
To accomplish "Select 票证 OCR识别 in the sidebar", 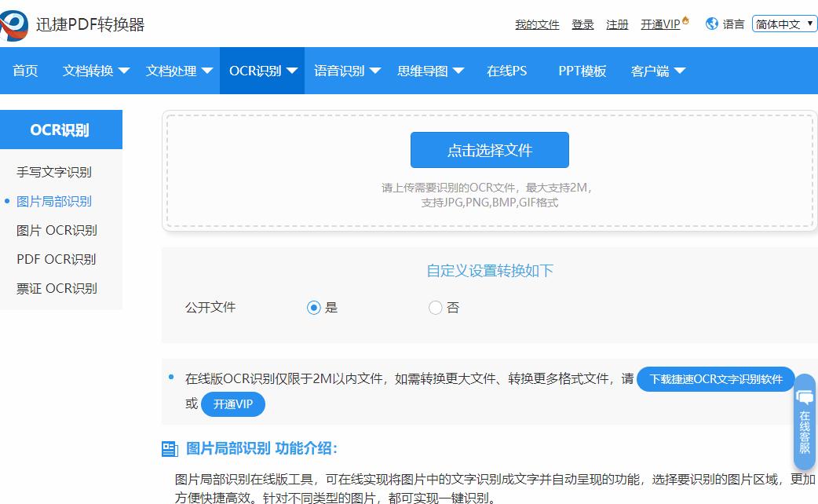I will pyautogui.click(x=55, y=288).
